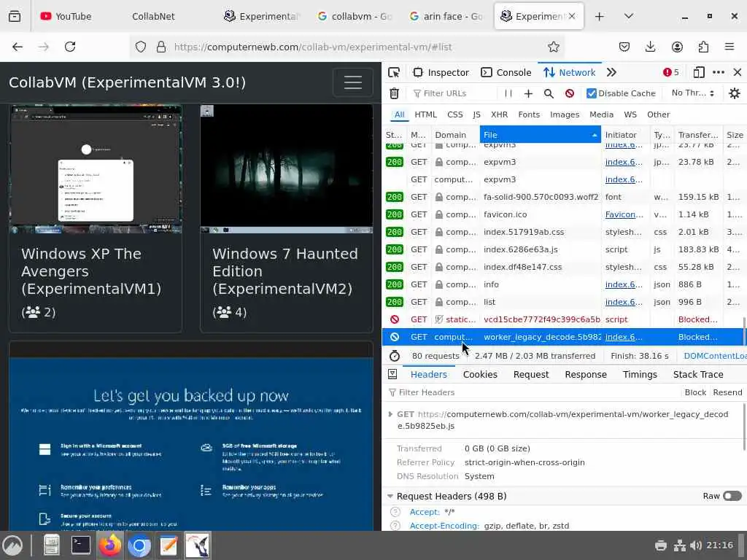Screen dimensions: 747x560
Task: Open Firefox from the taskbar
Action: point(109,545)
